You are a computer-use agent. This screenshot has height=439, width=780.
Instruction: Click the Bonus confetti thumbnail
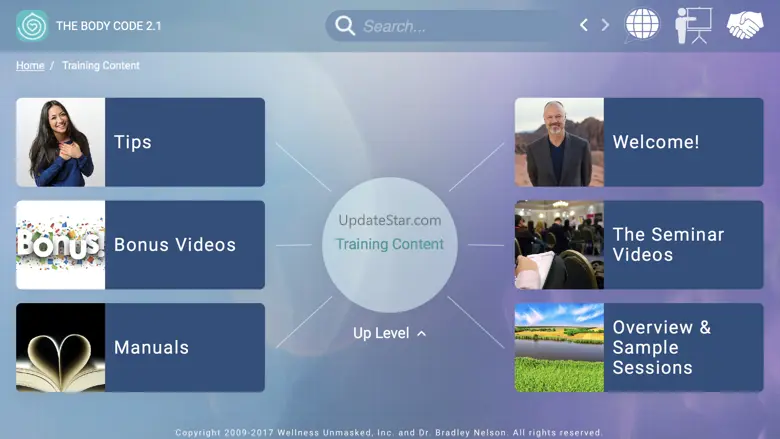click(61, 245)
